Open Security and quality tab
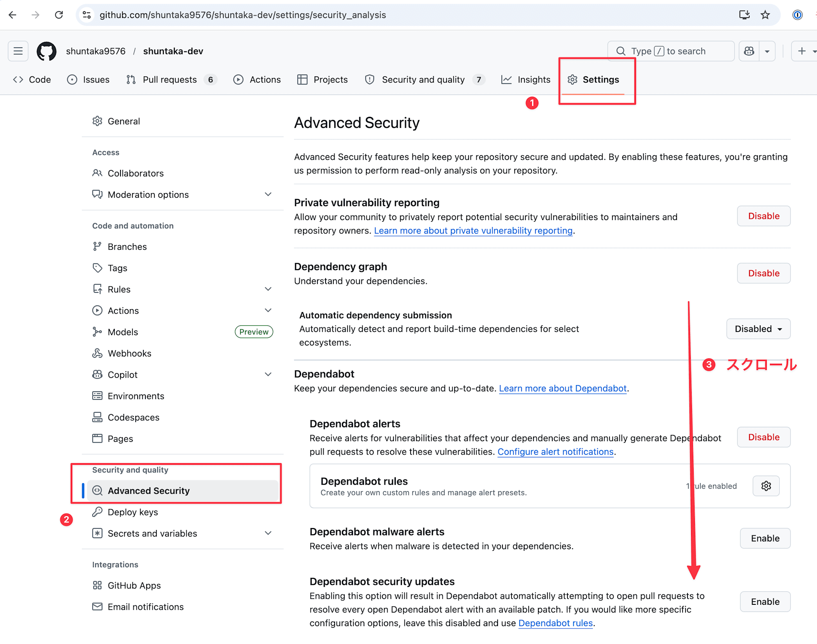 click(425, 80)
